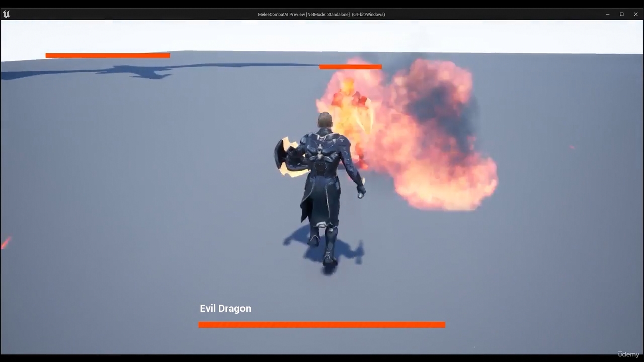Click the small health bar above the flames
This screenshot has height=362, width=644.
[351, 67]
